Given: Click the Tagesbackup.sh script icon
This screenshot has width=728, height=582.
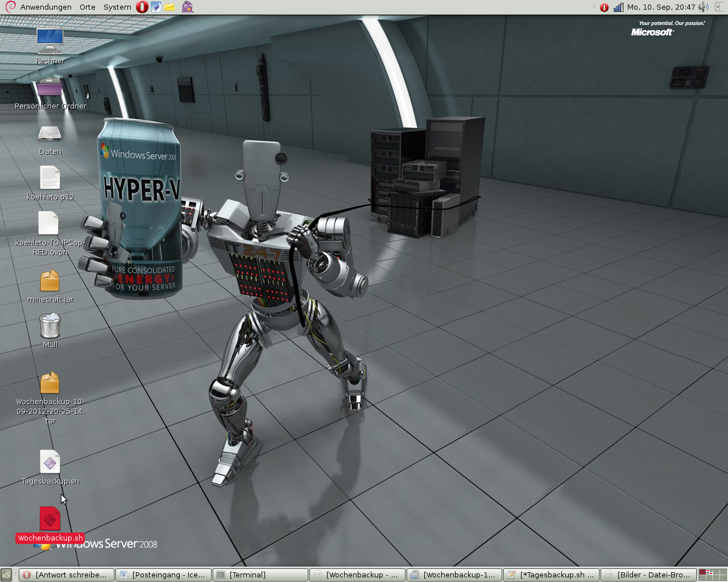Looking at the screenshot, I should pyautogui.click(x=50, y=462).
